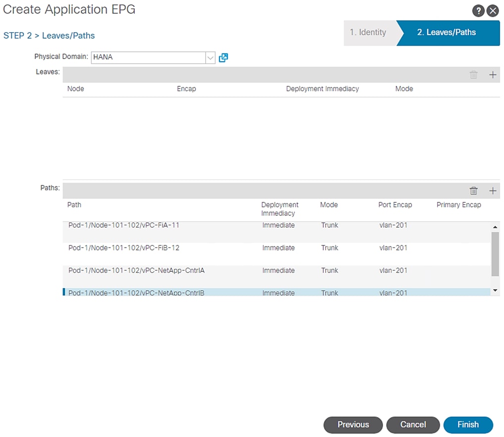Click the Finish button

468,425
